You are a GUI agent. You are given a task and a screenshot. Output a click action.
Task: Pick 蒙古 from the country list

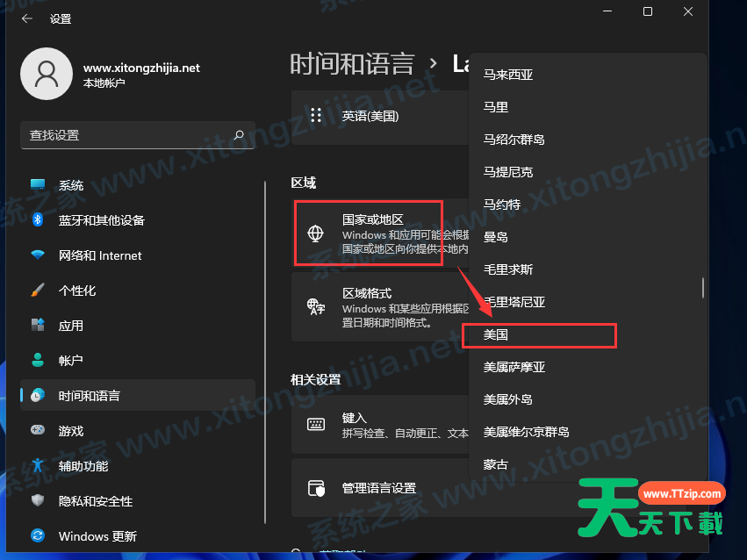point(586,464)
